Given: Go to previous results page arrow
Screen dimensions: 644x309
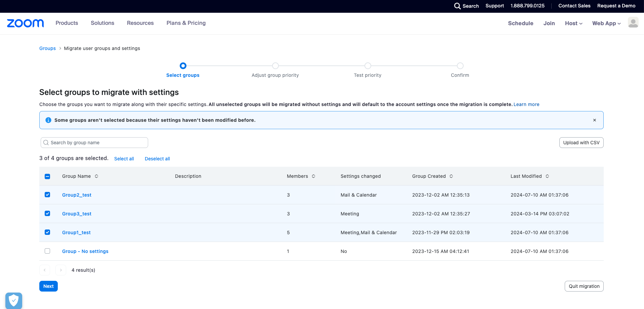Looking at the screenshot, I should 45,270.
